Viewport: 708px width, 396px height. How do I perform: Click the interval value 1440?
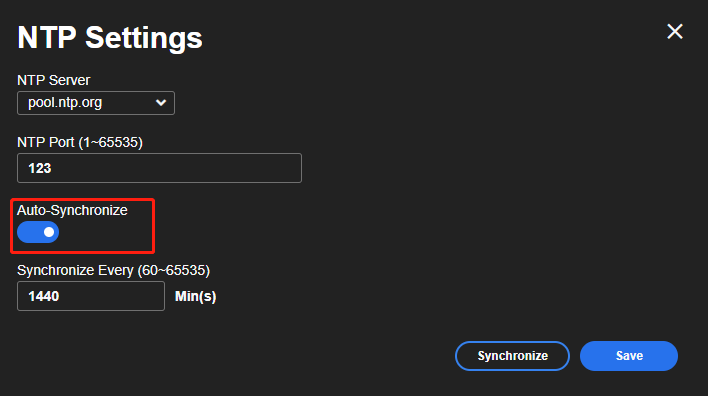point(44,296)
